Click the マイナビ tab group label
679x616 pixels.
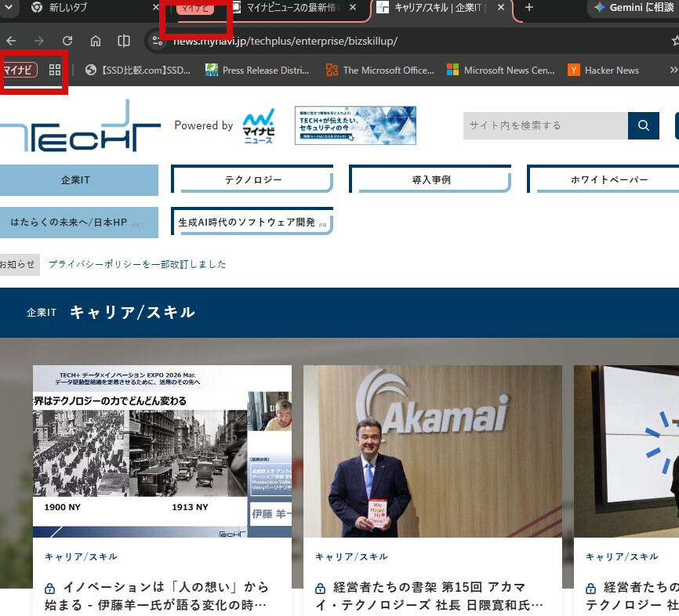click(x=195, y=7)
